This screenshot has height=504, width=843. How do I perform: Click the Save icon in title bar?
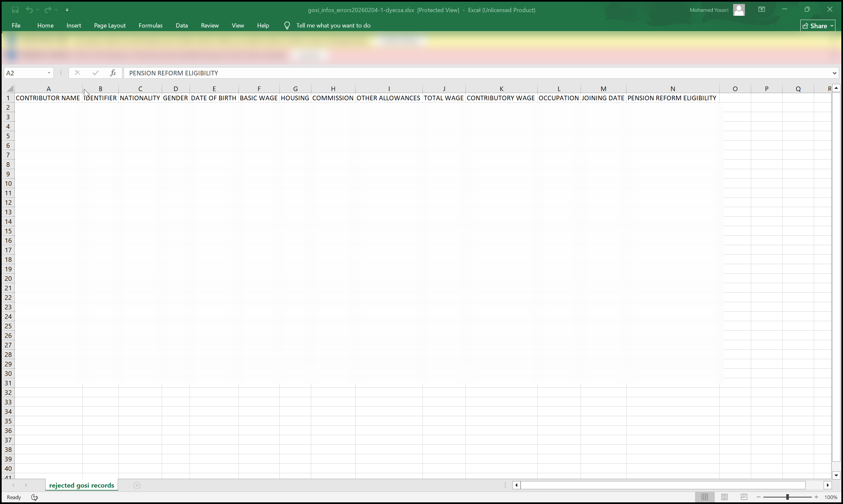coord(15,10)
